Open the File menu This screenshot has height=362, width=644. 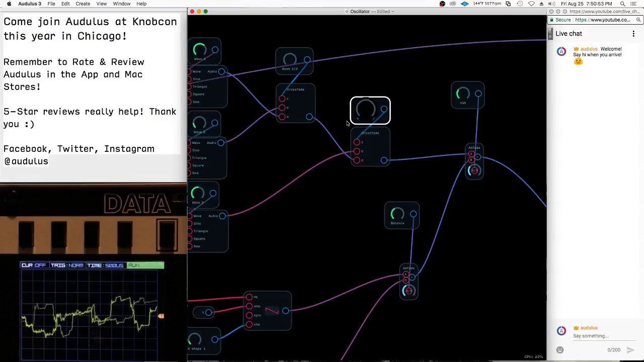click(51, 4)
